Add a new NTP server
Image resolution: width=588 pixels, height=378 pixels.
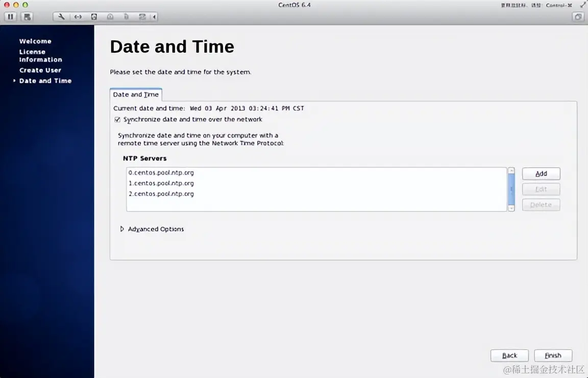(541, 174)
